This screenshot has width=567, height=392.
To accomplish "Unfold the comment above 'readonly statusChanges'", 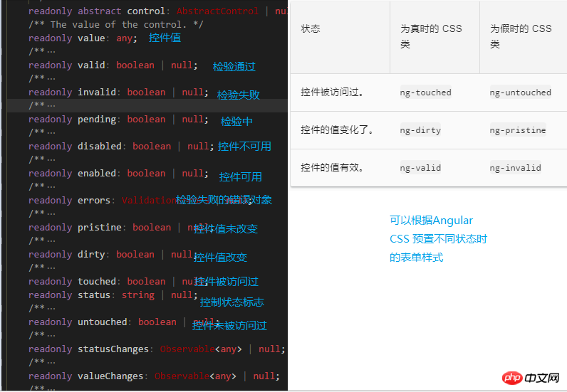I will tap(51, 336).
